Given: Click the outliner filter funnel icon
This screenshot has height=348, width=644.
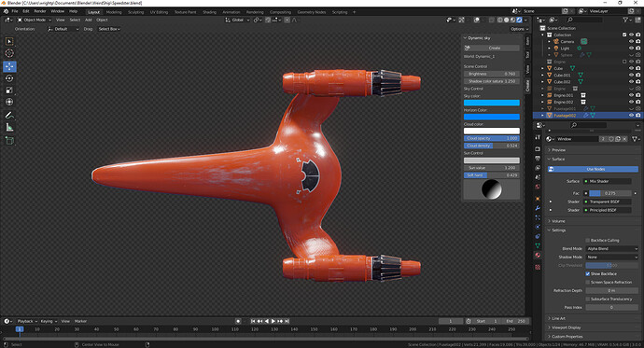Looking at the screenshot, I should point(625,20).
